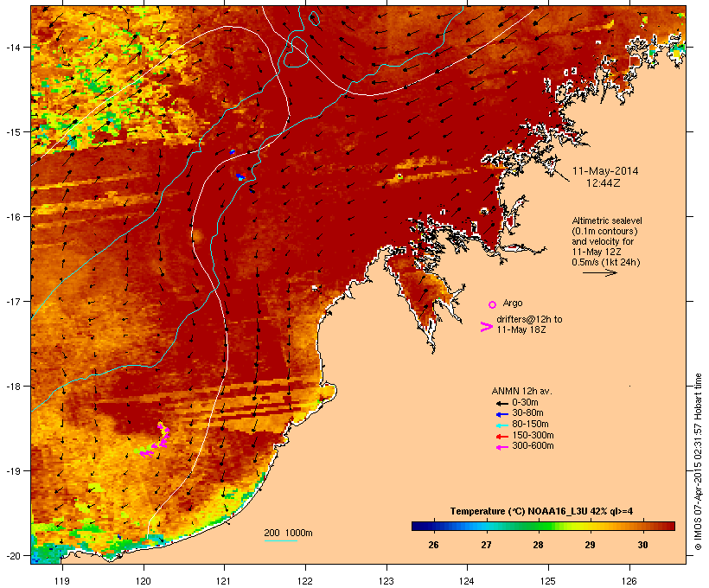Click the 'ANMN 12h av.' legend heading
The width and height of the screenshot is (709, 588).
[521, 391]
